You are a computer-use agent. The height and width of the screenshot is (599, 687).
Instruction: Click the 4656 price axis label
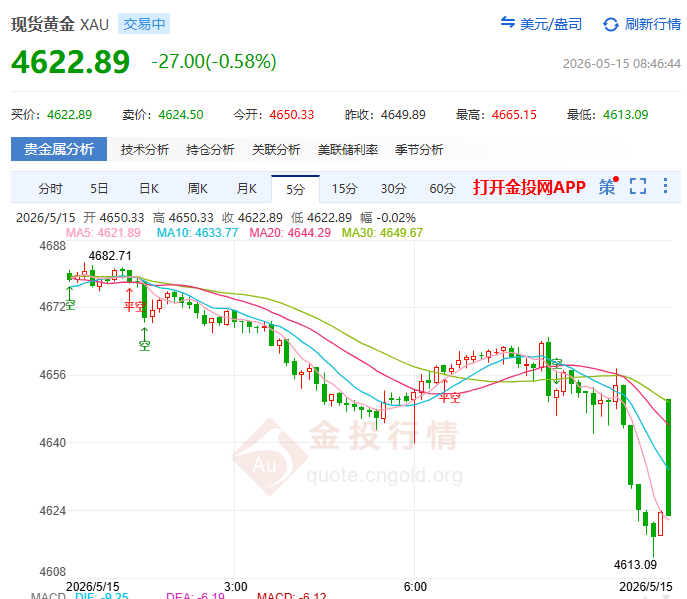[53, 375]
